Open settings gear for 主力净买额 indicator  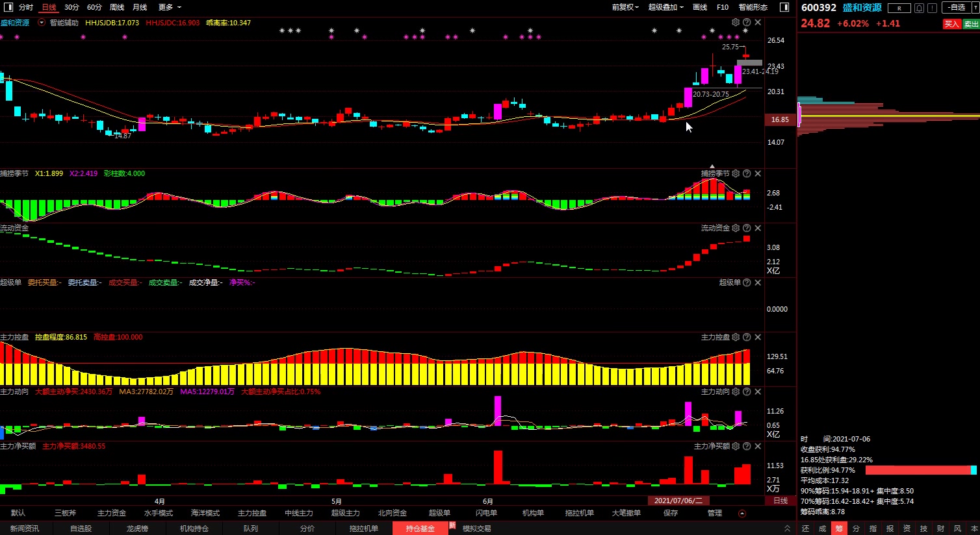(x=736, y=446)
